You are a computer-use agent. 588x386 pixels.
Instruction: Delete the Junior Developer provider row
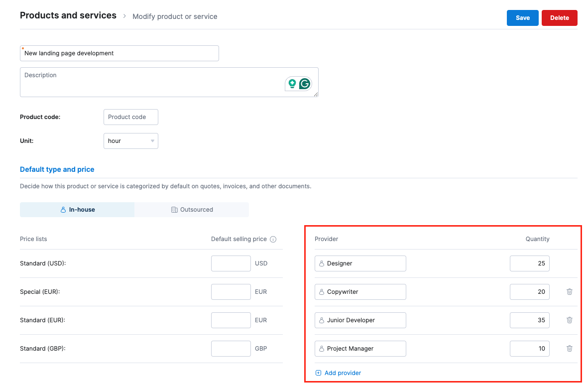[x=569, y=320]
